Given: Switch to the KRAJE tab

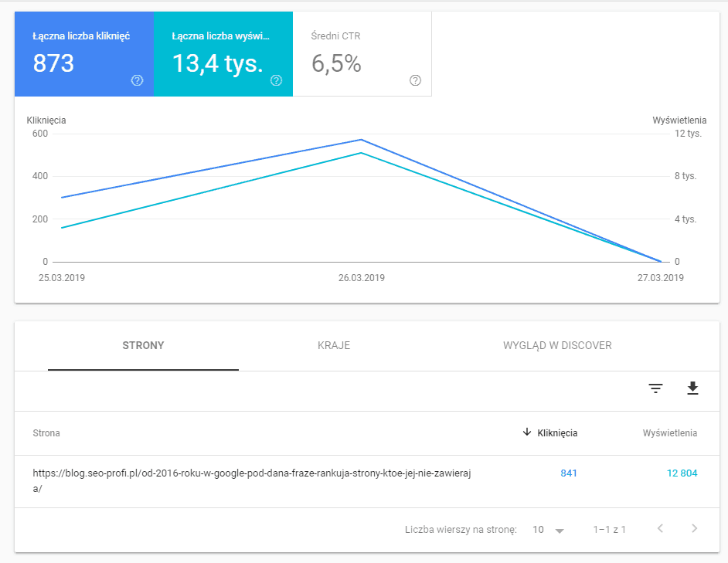Looking at the screenshot, I should tap(334, 346).
